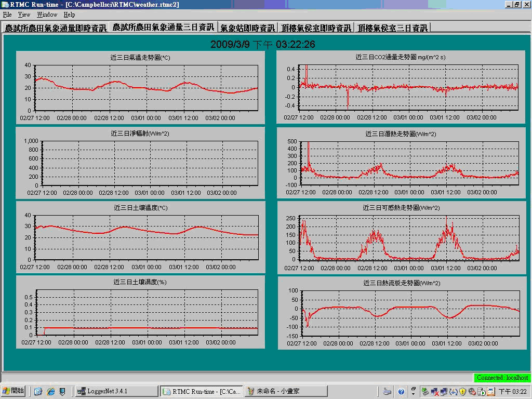Switch to 頂樓氣候室即時資訊 tab
Viewport: 532px width, 399px height.
316,28
